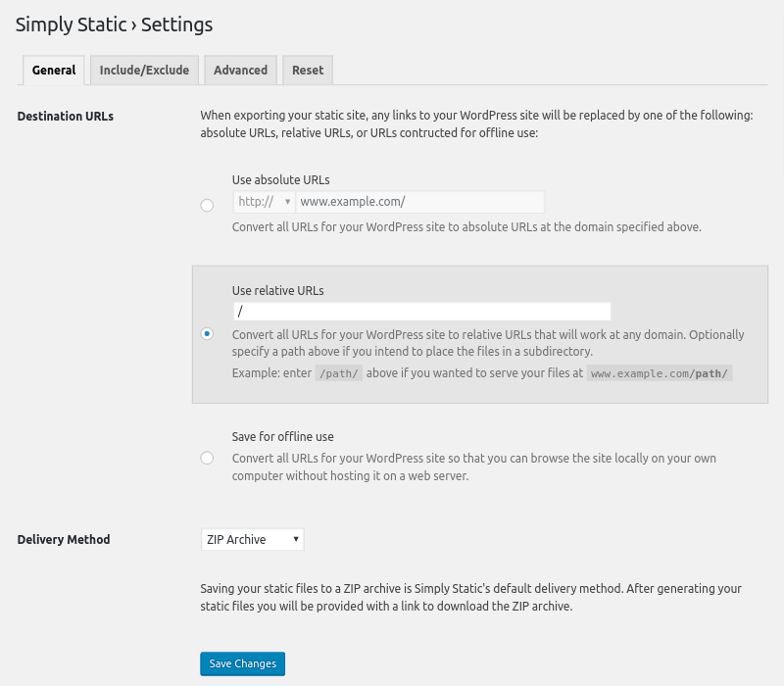Focus the relative path input field

click(421, 311)
